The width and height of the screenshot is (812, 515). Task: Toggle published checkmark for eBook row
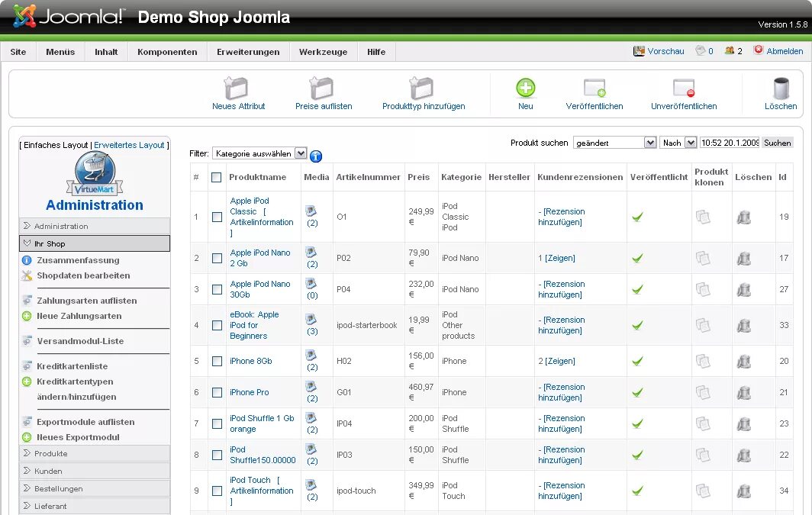[x=637, y=325]
